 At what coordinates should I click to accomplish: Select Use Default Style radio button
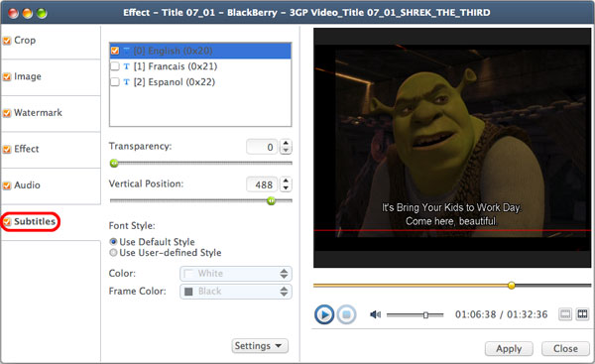[113, 241]
